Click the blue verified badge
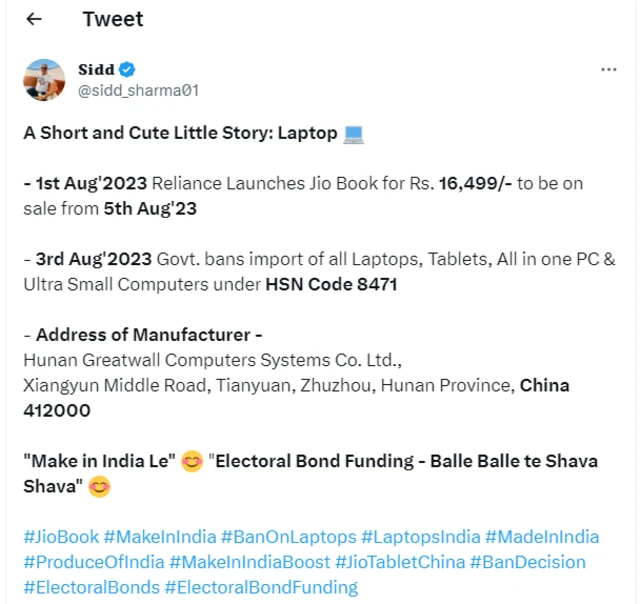640x604 pixels. point(127,69)
